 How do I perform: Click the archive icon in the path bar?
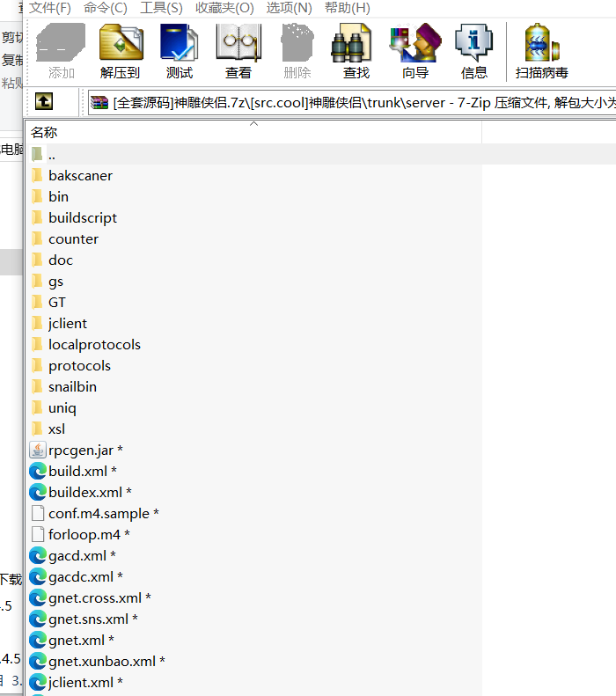[99, 103]
